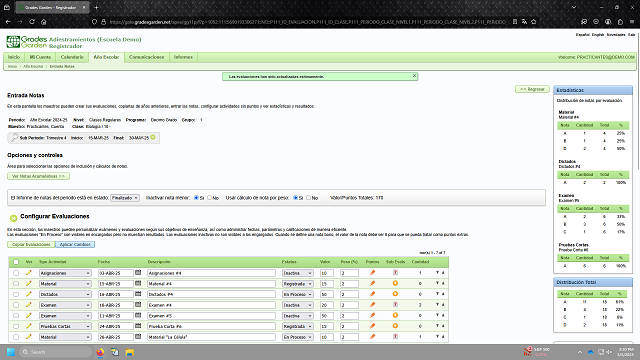Open the Estatus dropdown for Dictados #4

pos(298,294)
